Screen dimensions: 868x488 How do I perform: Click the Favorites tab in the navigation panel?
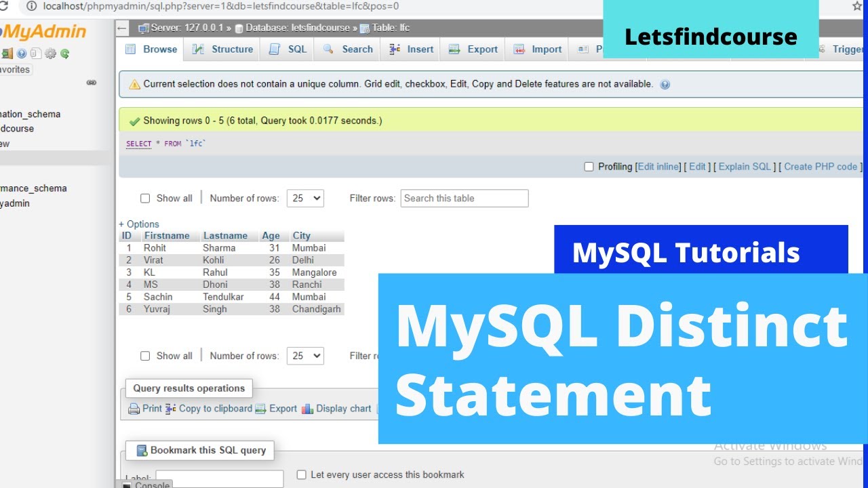tap(16, 70)
